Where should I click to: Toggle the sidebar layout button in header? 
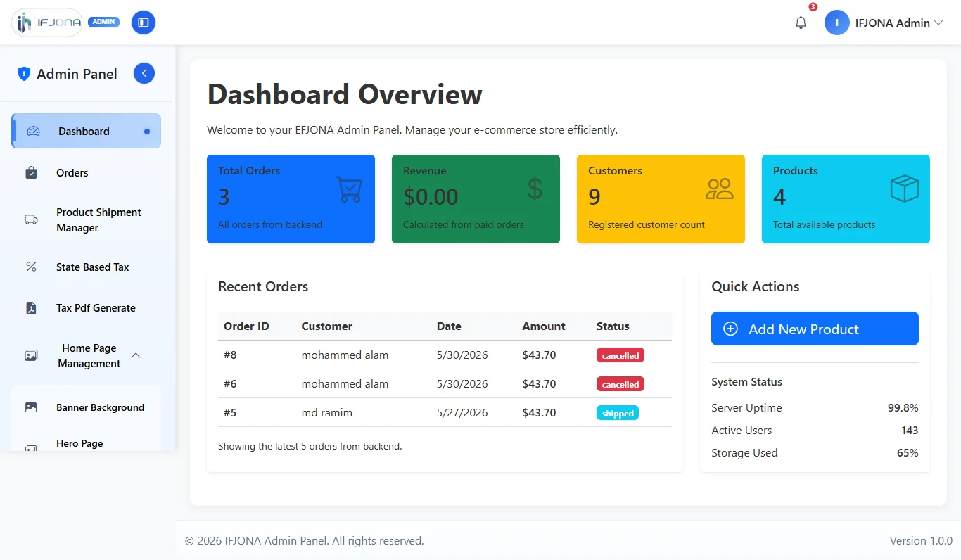[144, 23]
